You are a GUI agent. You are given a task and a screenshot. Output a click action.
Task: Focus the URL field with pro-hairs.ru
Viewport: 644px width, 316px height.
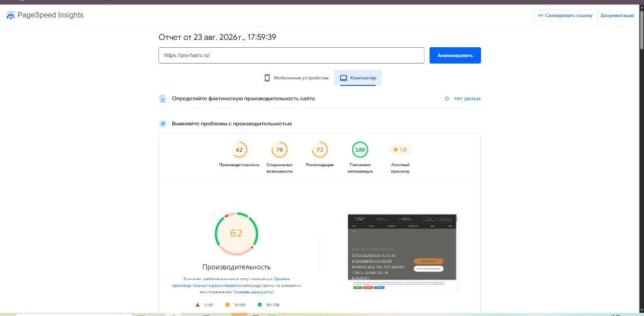[x=291, y=55]
